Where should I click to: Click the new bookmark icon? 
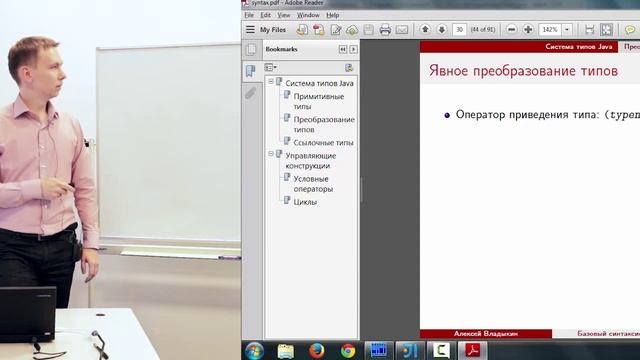[349, 68]
